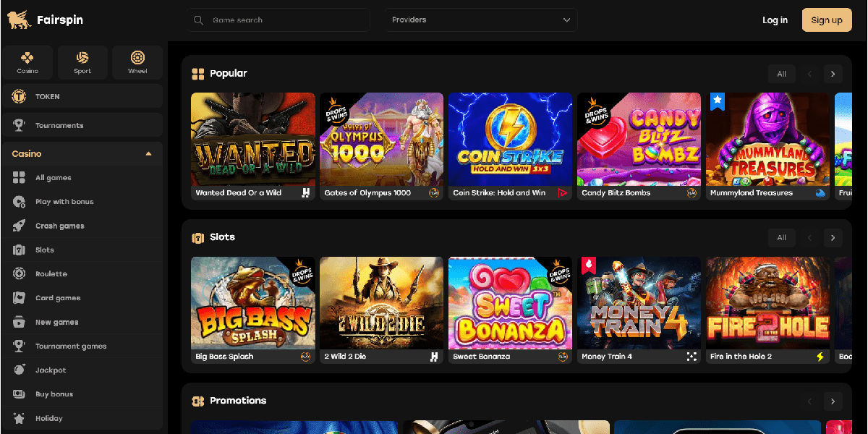Click the Log in link
This screenshot has height=434, width=868.
tap(775, 20)
